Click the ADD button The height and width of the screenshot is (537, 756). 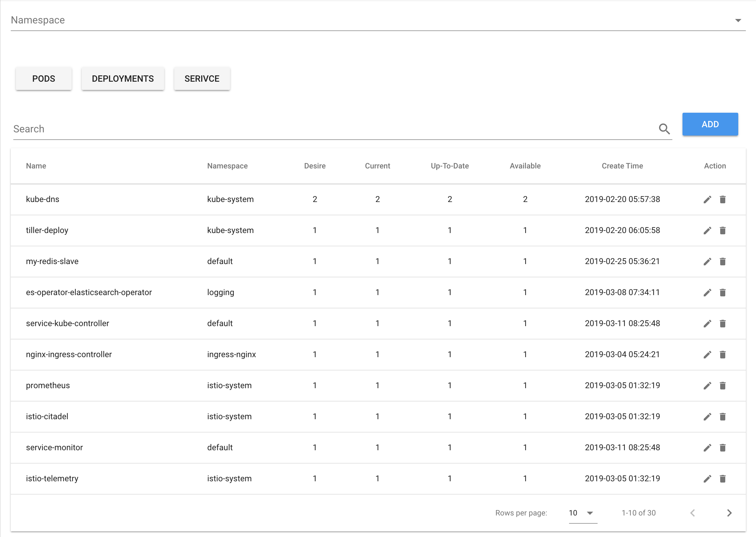coord(710,124)
